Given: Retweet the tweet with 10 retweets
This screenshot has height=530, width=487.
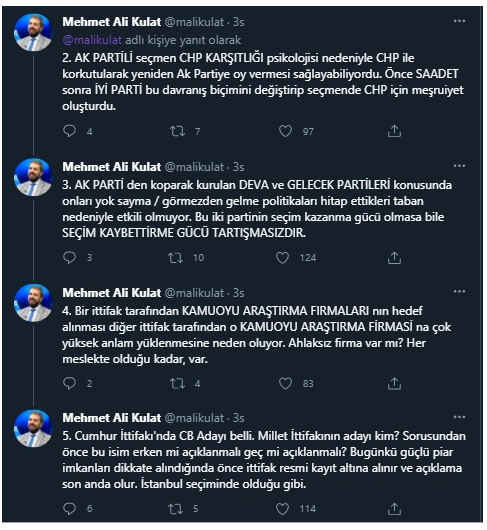Looking at the screenshot, I should 176,258.
